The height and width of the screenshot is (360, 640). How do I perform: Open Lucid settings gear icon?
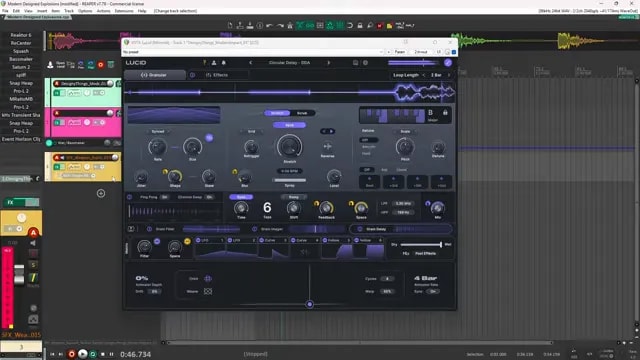point(365,63)
